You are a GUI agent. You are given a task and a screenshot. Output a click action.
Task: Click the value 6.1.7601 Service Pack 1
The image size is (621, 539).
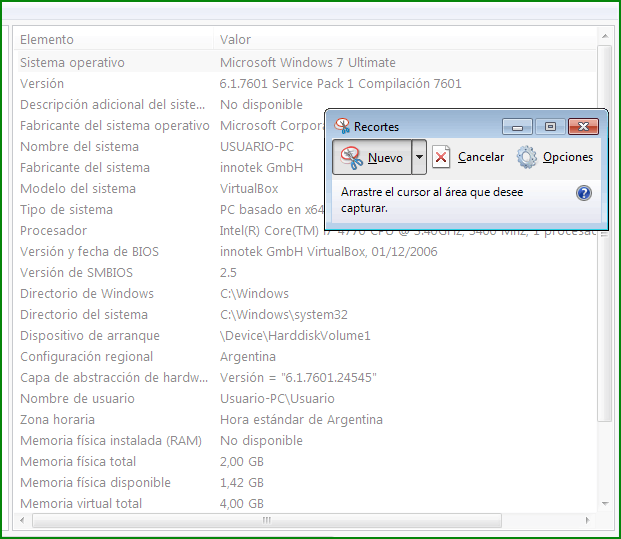tap(286, 84)
